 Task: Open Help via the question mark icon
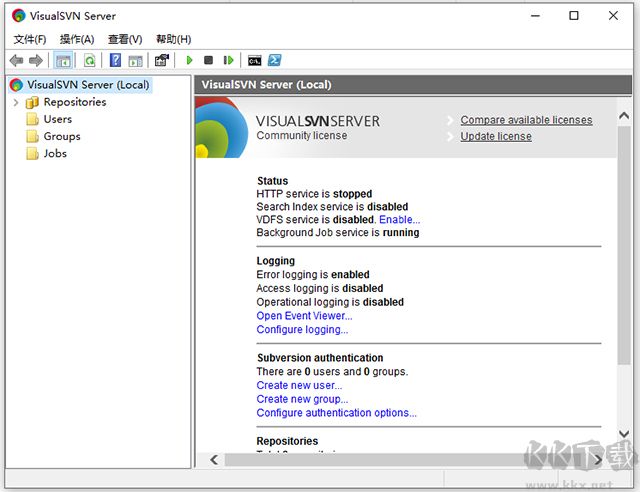click(115, 61)
